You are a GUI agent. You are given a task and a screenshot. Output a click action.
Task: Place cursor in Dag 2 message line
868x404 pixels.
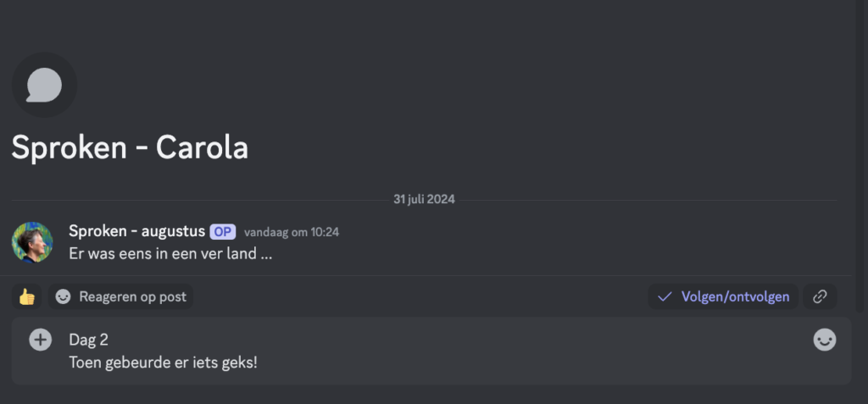[88, 340]
